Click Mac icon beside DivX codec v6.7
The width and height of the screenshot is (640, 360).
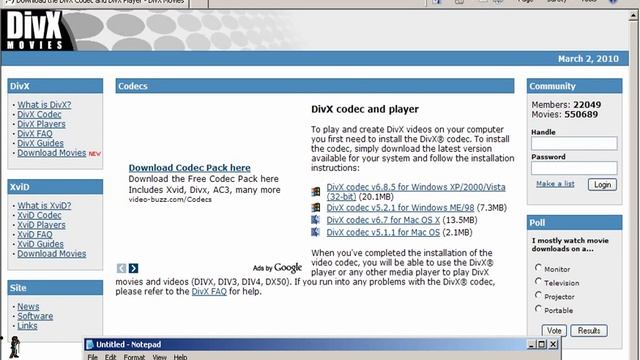316,220
